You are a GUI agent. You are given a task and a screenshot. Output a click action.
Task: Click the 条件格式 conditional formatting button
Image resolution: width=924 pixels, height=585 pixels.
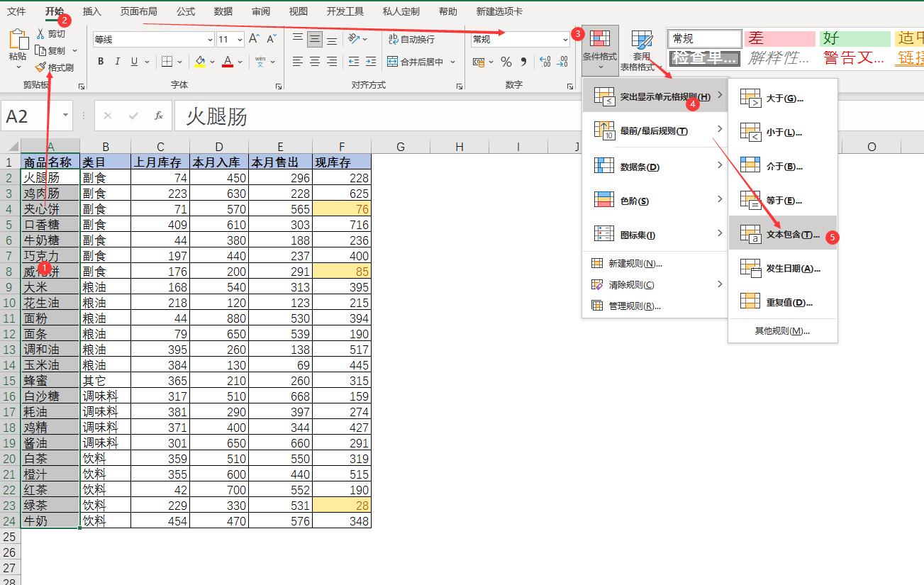[600, 50]
